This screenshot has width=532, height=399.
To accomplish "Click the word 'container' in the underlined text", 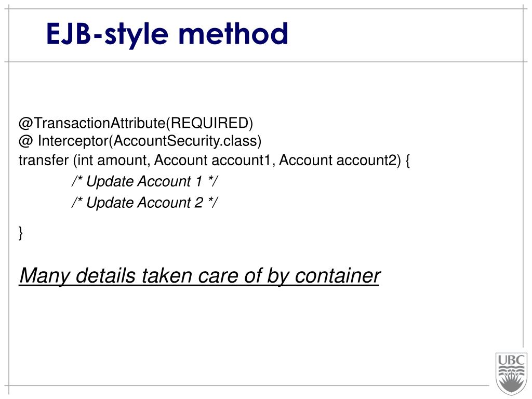I will click(337, 275).
